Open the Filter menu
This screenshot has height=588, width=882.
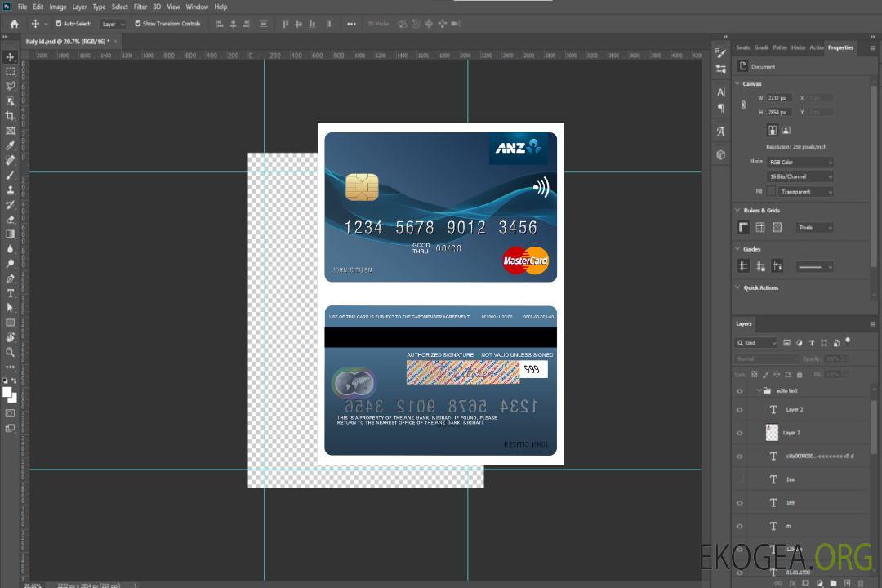click(x=140, y=7)
